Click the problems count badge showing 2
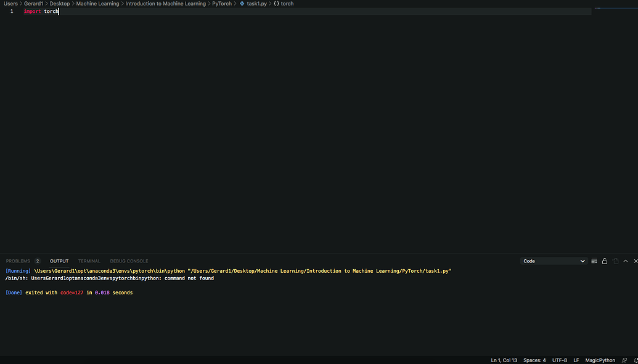Screen dimensions: 638x364 [x=38, y=261]
